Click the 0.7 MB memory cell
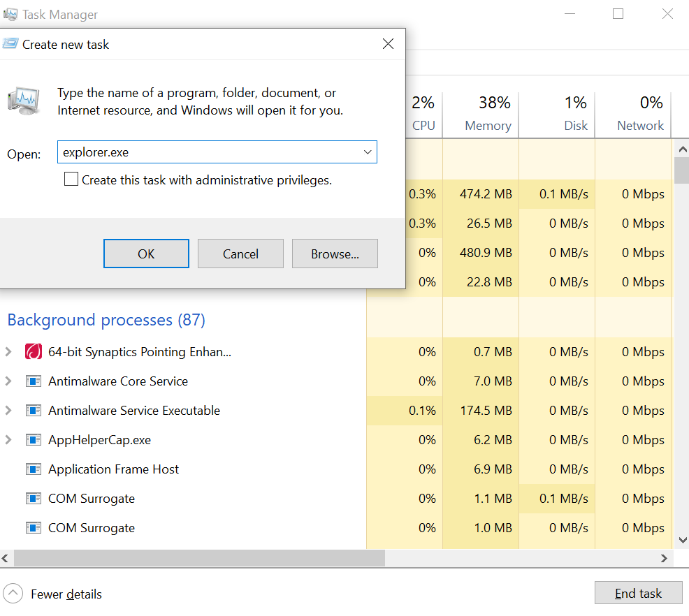Image resolution: width=689 pixels, height=616 pixels. 481,352
